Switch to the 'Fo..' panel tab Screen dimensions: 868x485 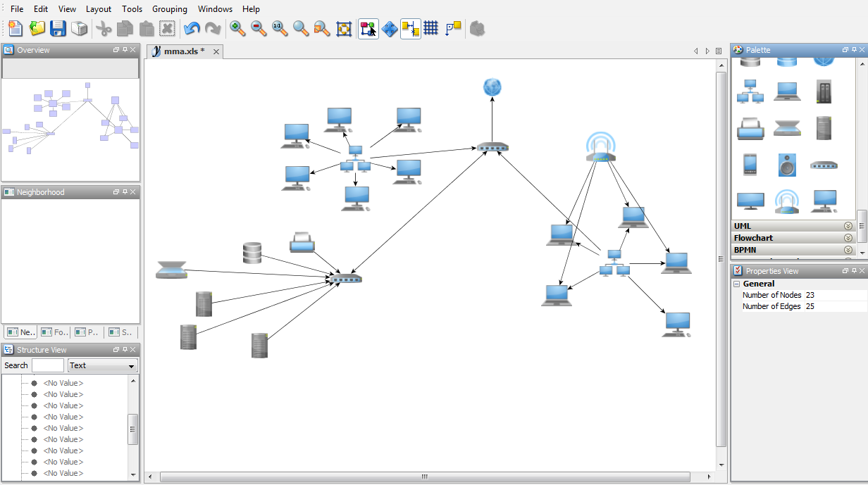pos(54,332)
